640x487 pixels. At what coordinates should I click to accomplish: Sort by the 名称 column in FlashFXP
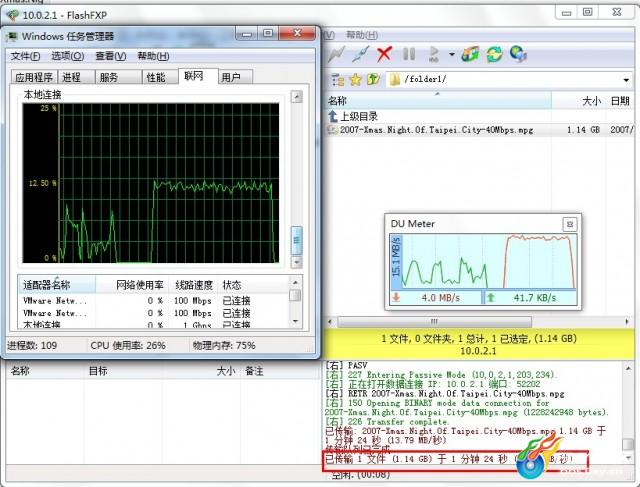pyautogui.click(x=439, y=101)
